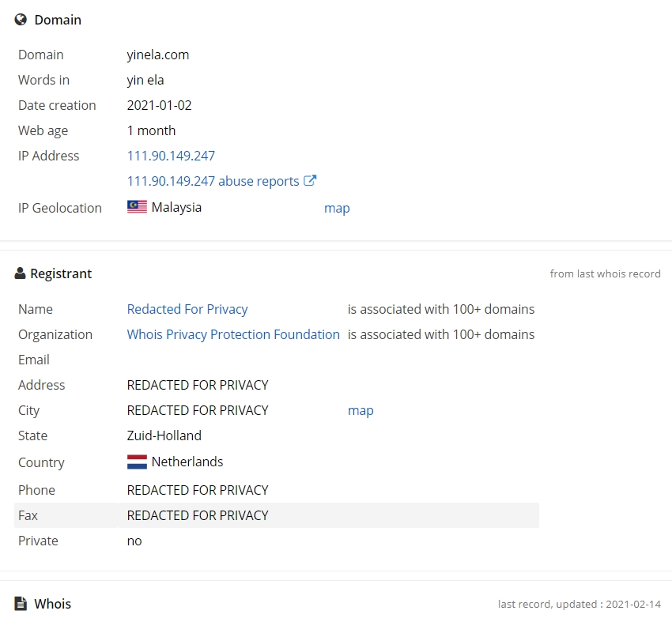
Task: Click the globe icon beside Domain heading
Action: [21, 20]
